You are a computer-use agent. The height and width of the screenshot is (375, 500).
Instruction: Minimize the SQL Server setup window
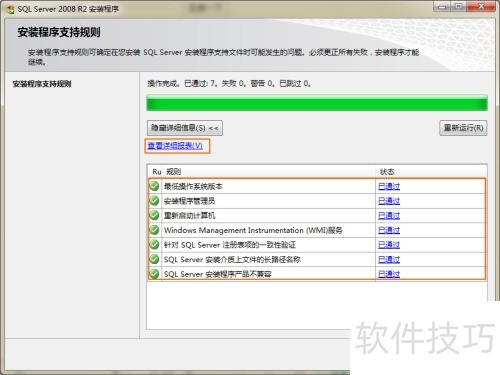(442, 7)
